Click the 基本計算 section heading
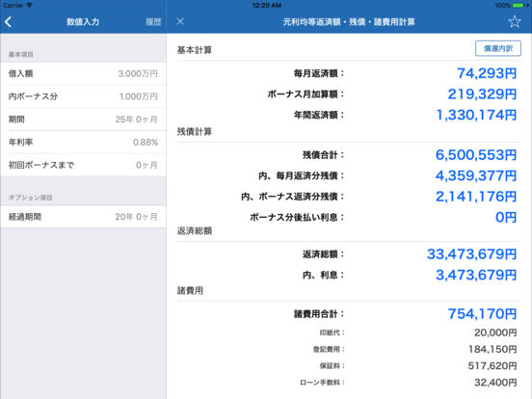532x399 pixels. pyautogui.click(x=195, y=50)
